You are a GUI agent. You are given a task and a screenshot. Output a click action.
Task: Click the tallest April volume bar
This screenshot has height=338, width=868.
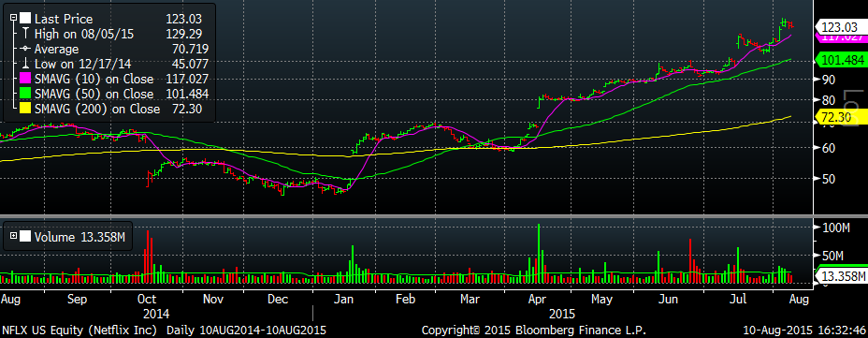tap(539, 254)
